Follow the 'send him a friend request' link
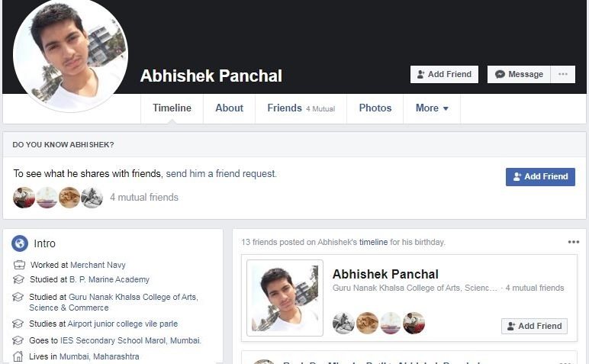This screenshot has width=589, height=364. coord(221,173)
